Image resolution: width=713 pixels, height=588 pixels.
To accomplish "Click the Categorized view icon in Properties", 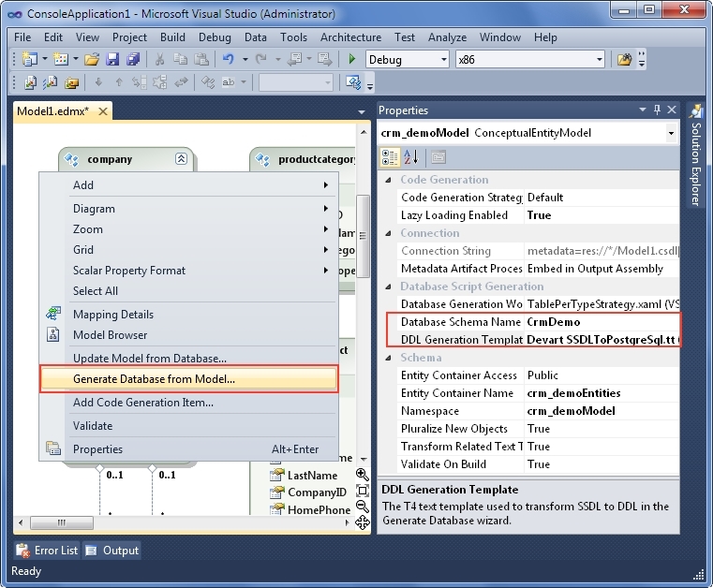I will [390, 157].
